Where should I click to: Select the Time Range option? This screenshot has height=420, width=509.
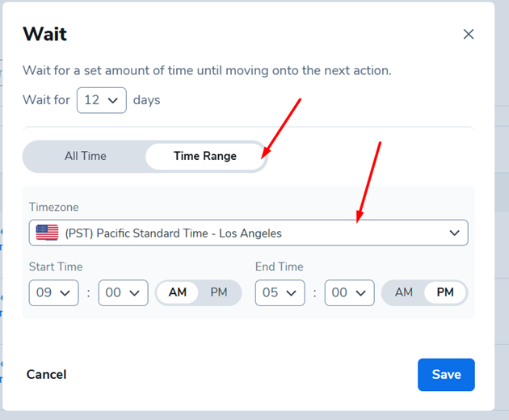pos(205,157)
